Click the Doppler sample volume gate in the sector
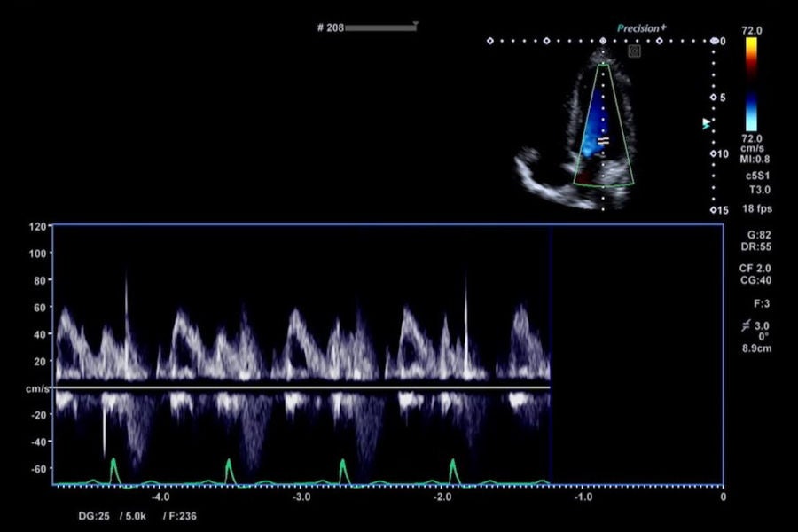This screenshot has height=532, width=798. click(603, 140)
